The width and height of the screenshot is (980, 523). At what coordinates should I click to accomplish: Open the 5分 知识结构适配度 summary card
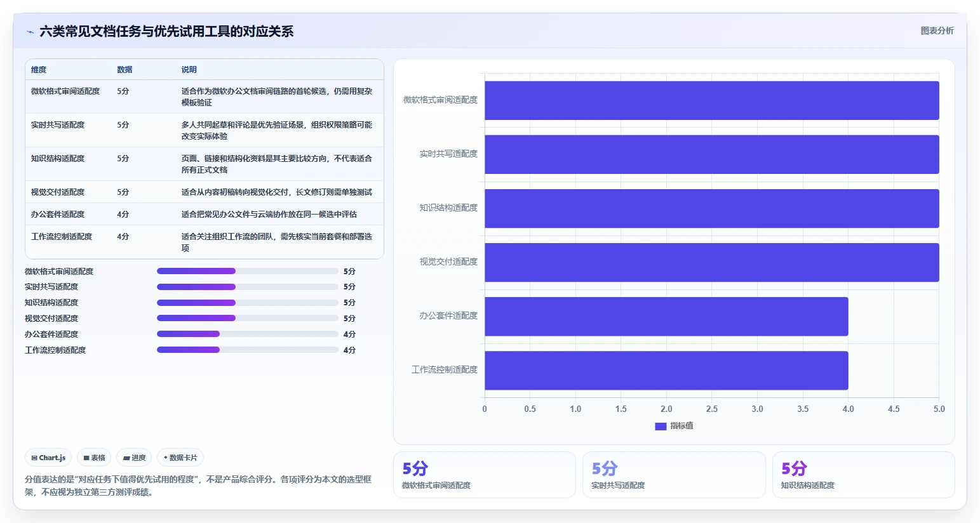[x=864, y=475]
